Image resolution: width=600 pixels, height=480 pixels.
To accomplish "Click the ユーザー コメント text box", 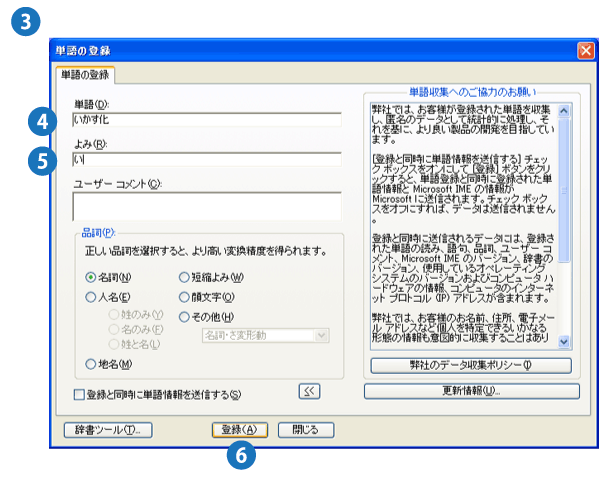I will pyautogui.click(x=207, y=206).
